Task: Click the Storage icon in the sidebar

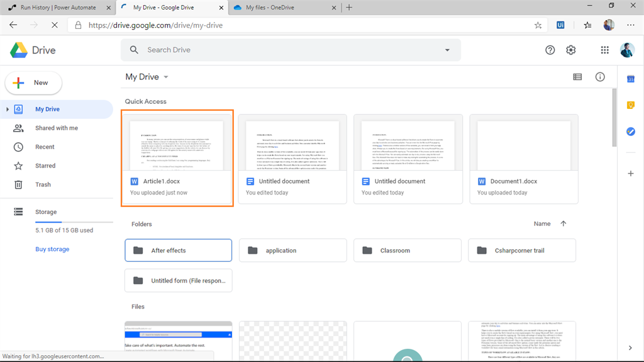Action: [x=18, y=212]
